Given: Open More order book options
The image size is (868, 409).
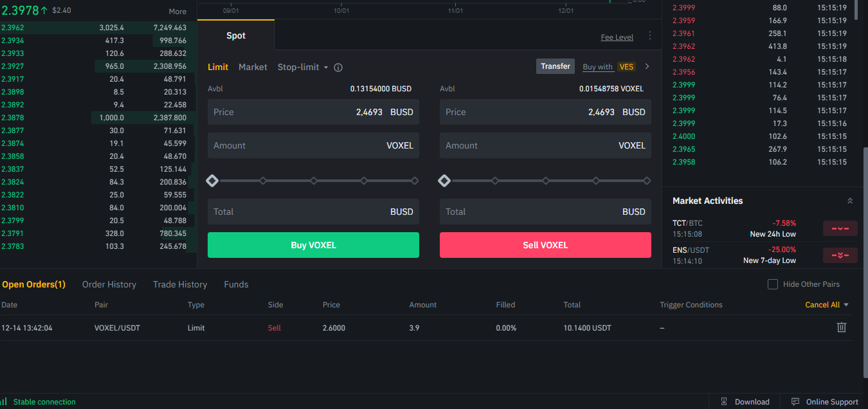Looking at the screenshot, I should (177, 12).
